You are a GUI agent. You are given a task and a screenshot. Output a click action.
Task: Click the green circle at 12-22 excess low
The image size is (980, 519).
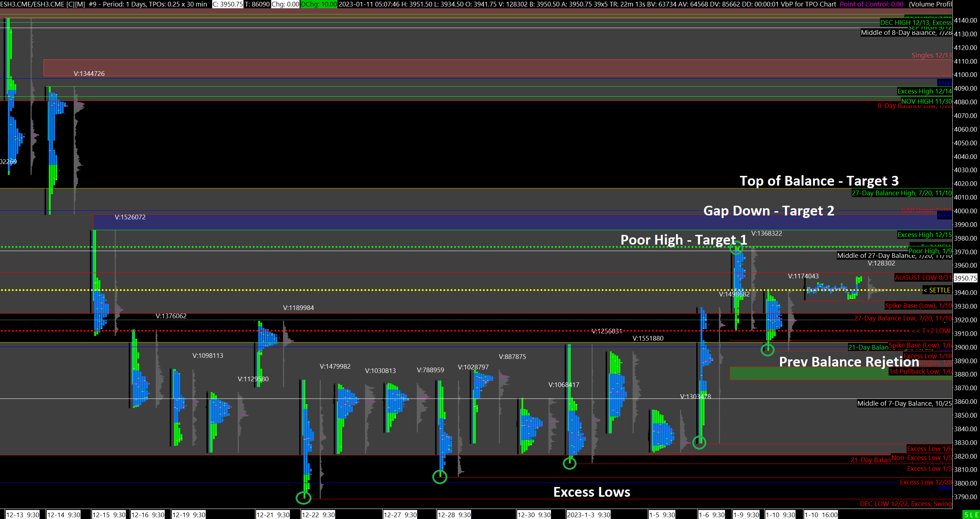pyautogui.click(x=303, y=497)
